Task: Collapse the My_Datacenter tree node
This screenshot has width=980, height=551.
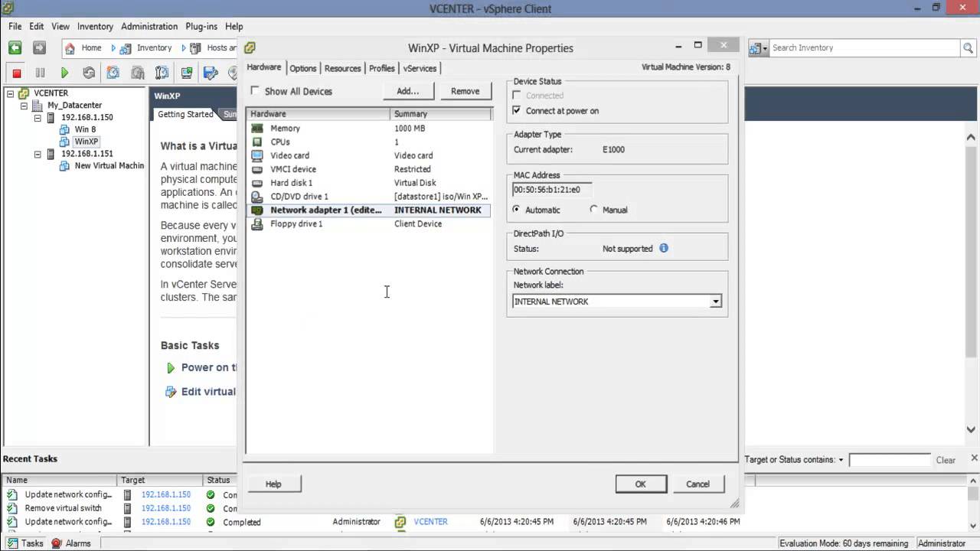Action: coord(24,106)
